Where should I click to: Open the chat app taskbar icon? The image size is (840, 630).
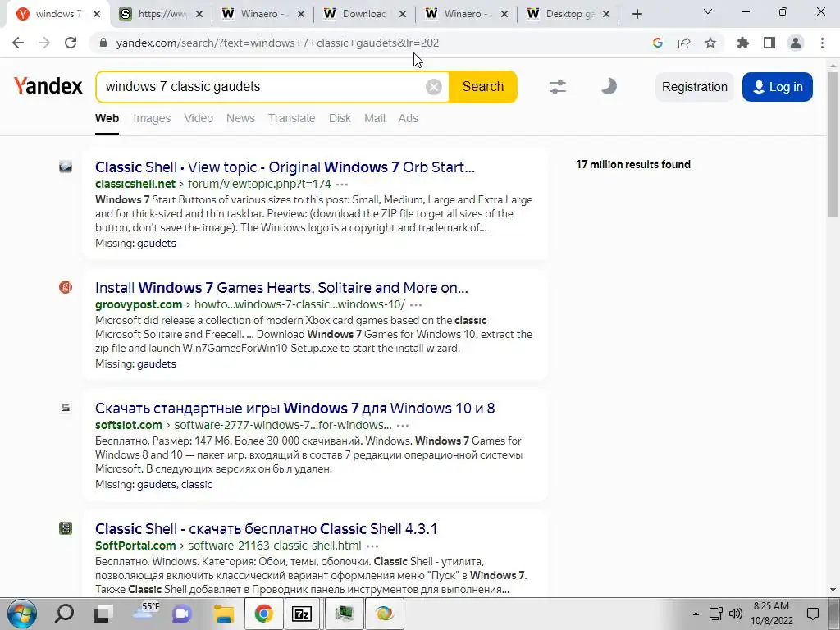point(182,614)
